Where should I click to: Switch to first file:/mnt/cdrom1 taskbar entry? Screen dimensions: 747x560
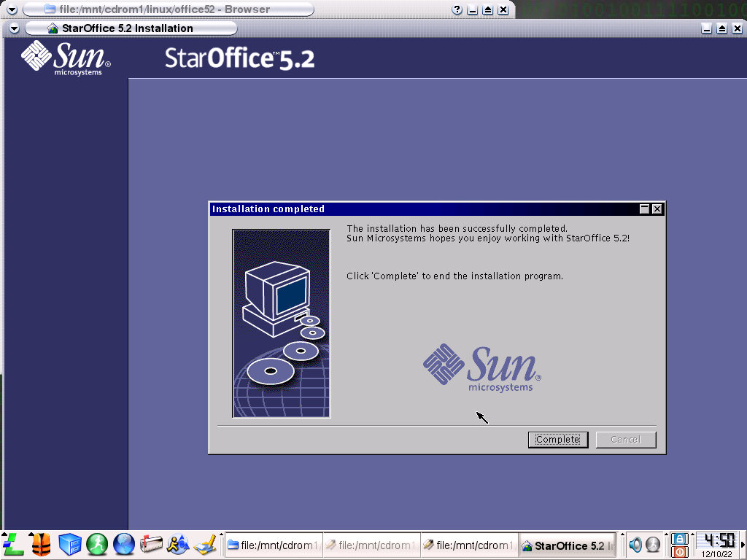tap(273, 545)
